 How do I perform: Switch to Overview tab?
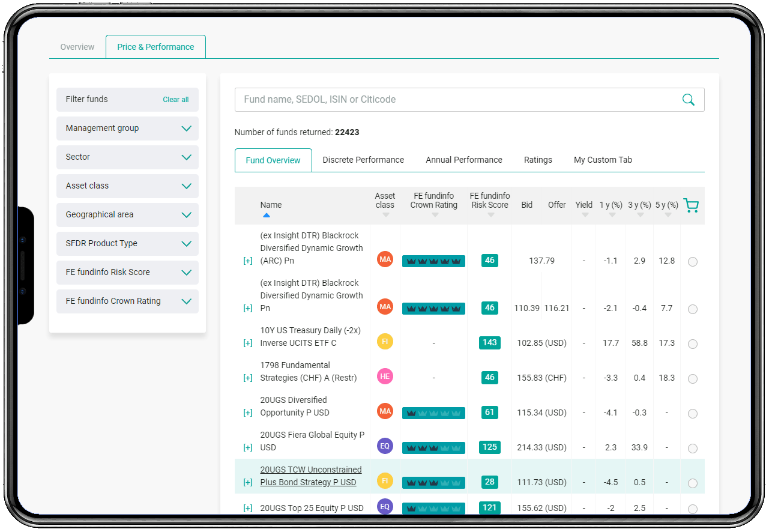point(77,47)
